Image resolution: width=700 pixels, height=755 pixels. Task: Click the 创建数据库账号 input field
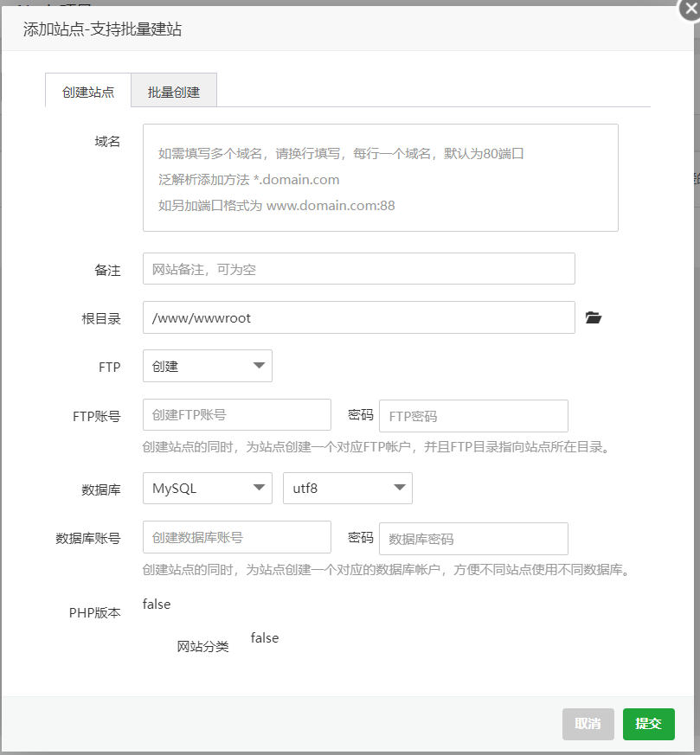pos(237,537)
